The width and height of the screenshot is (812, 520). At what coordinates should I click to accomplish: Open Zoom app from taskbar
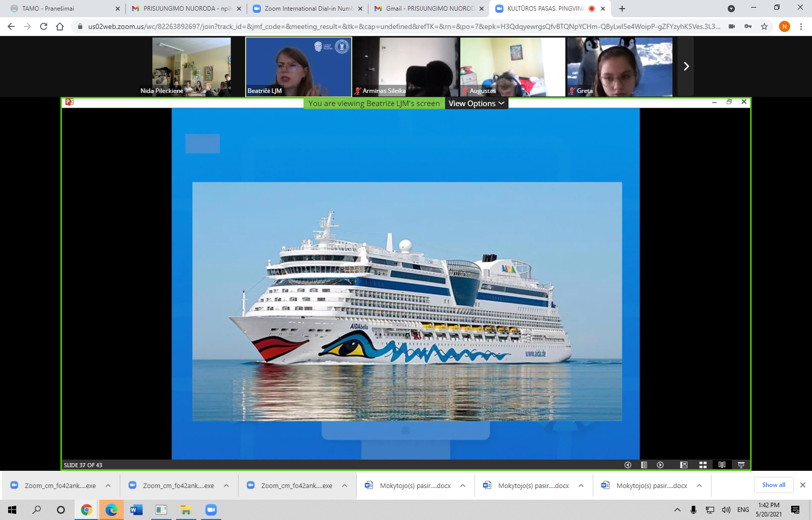[211, 510]
